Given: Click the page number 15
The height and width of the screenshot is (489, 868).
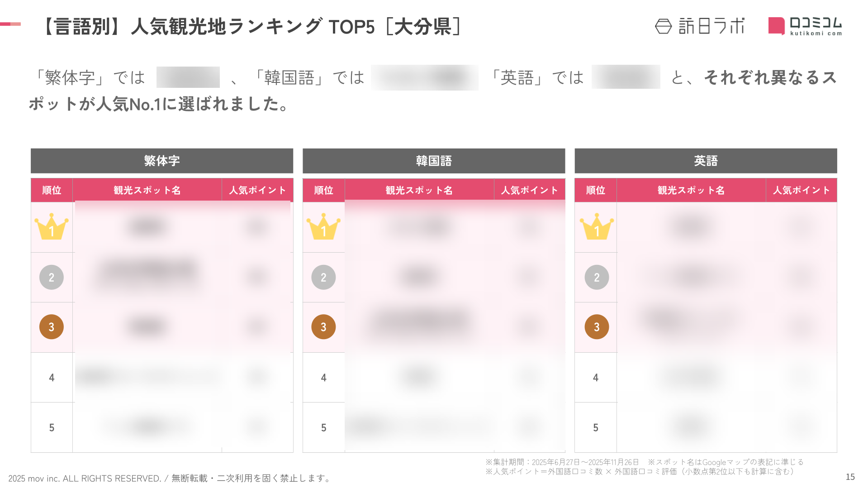Looking at the screenshot, I should click(x=850, y=477).
